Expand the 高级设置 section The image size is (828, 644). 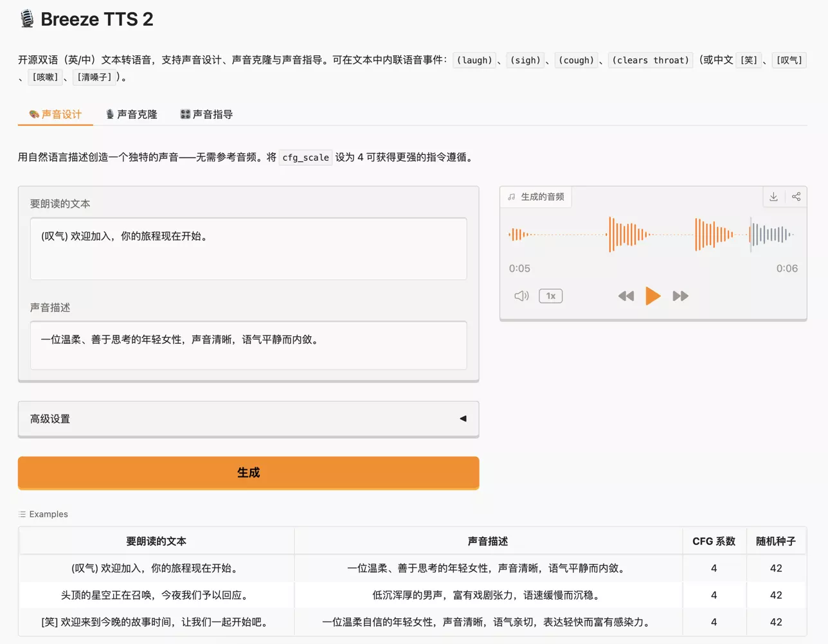click(248, 418)
